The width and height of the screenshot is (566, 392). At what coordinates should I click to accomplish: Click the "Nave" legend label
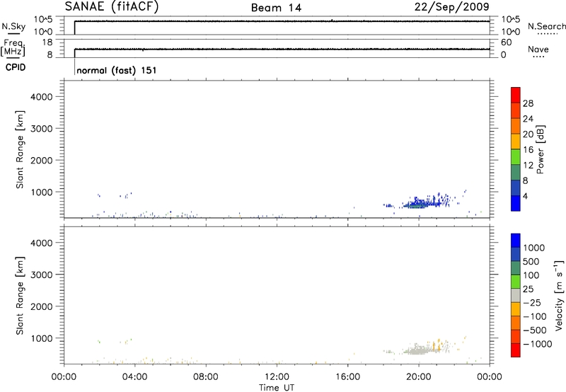pyautogui.click(x=538, y=49)
